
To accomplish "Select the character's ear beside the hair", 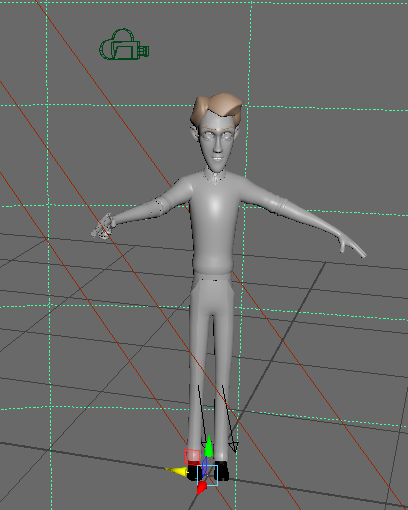I will pos(195,133).
